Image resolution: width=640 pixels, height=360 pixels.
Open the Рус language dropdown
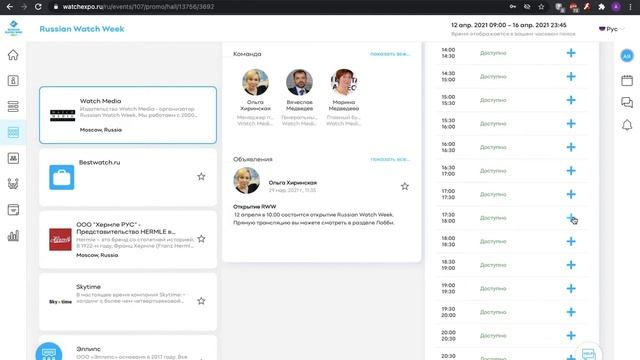click(x=611, y=29)
